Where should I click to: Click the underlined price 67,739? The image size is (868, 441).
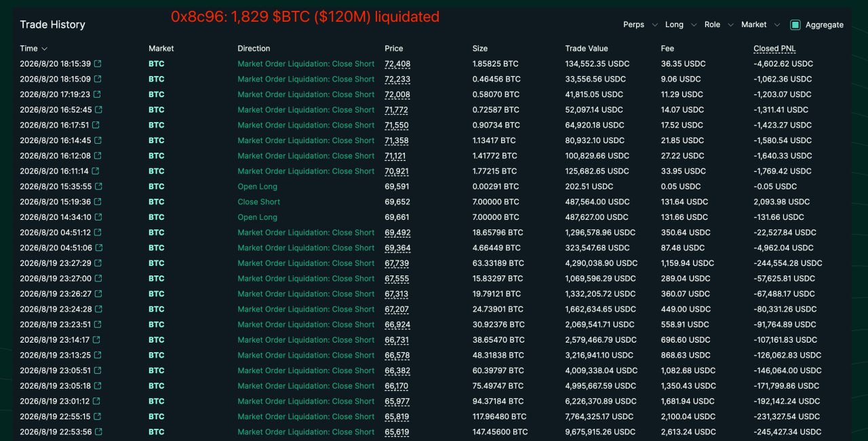click(x=397, y=263)
